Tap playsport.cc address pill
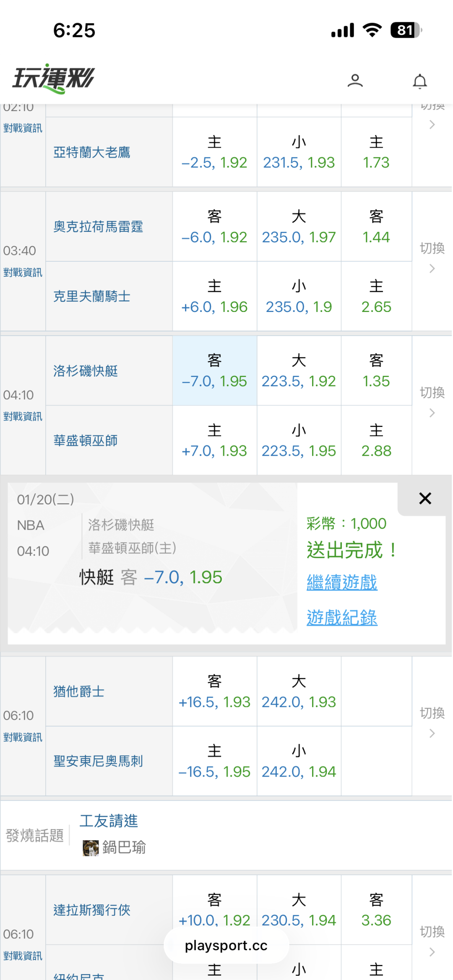 pyautogui.click(x=226, y=946)
